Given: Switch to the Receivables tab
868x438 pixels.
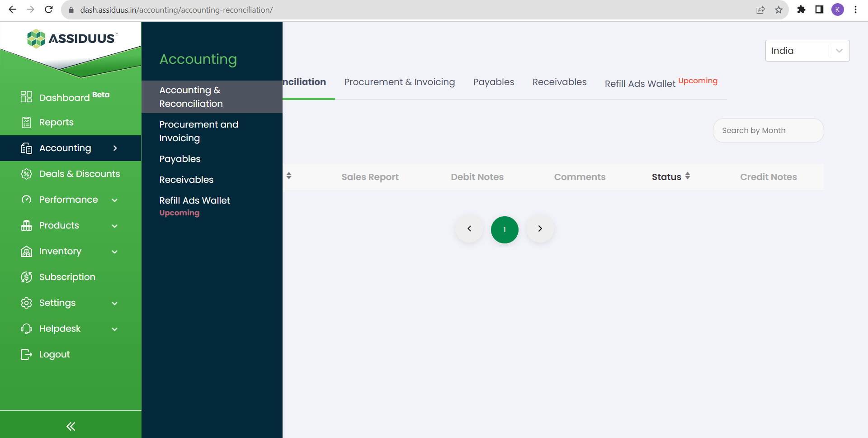Looking at the screenshot, I should (x=559, y=82).
